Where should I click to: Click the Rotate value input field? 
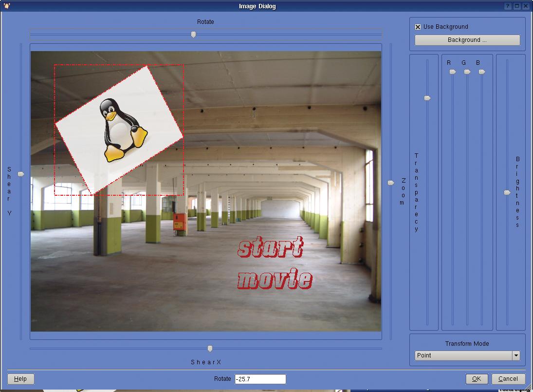260,379
